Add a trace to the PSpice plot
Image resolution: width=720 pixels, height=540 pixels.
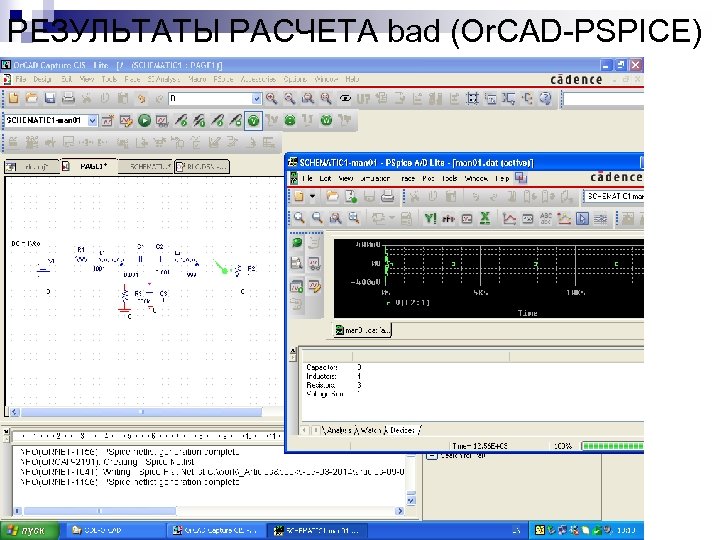[509, 219]
